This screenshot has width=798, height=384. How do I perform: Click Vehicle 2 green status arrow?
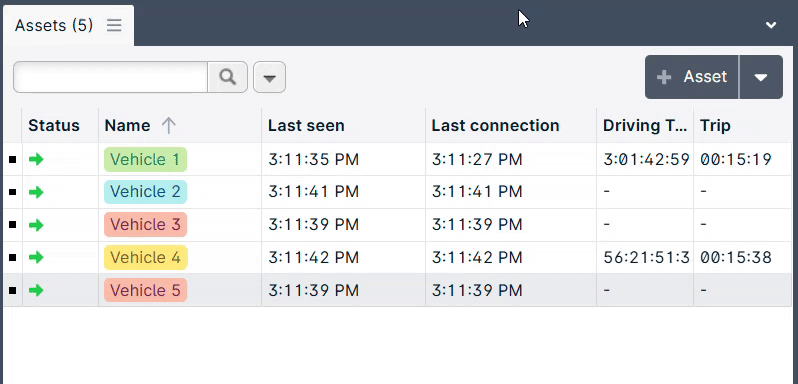(x=36, y=192)
